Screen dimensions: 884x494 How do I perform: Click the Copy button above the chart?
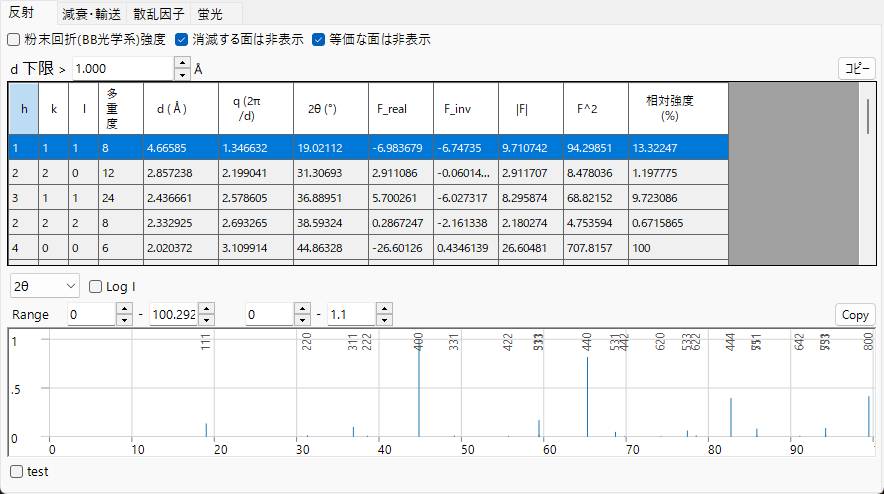coord(855,315)
